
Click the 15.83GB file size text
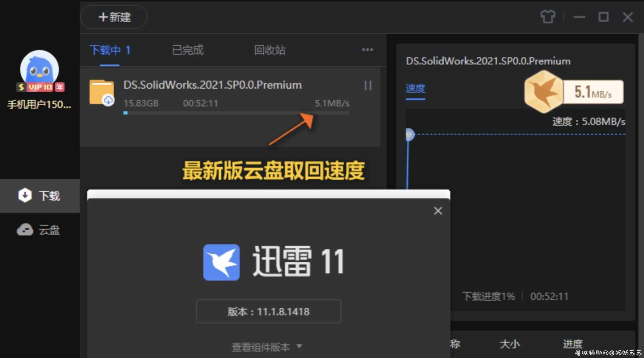[x=141, y=103]
